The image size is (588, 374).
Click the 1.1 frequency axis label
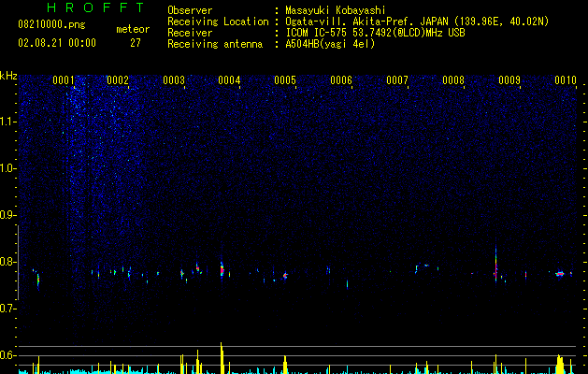8,122
